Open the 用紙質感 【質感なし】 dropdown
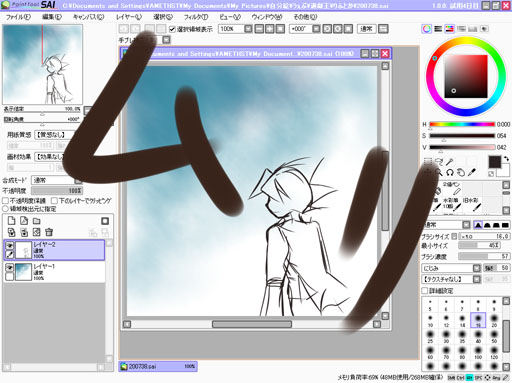The image size is (512, 383). tap(54, 135)
